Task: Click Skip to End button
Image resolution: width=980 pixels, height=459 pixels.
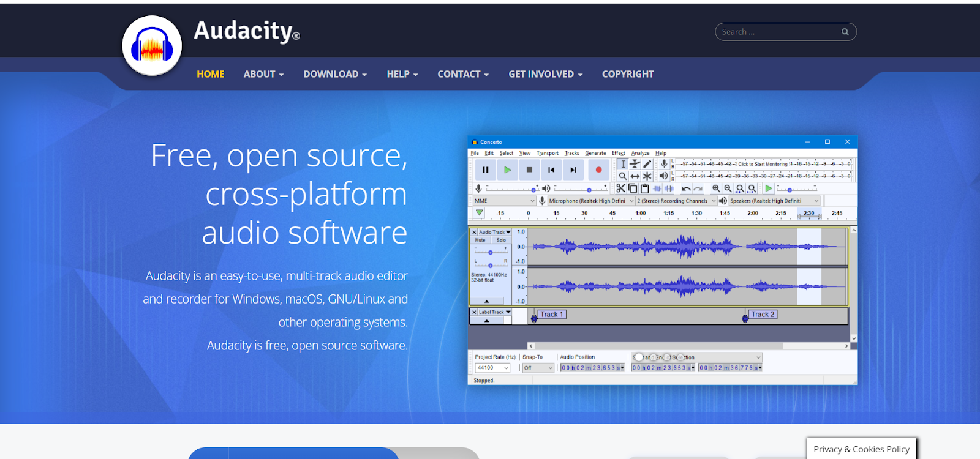Action: pos(573,170)
